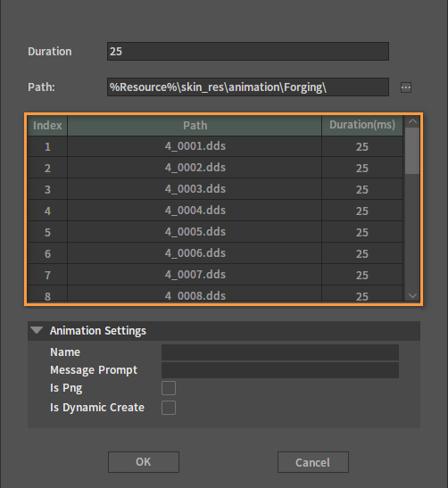The image size is (448, 488).
Task: Select the 4_0005.dds frame row
Action: pyautogui.click(x=215, y=232)
